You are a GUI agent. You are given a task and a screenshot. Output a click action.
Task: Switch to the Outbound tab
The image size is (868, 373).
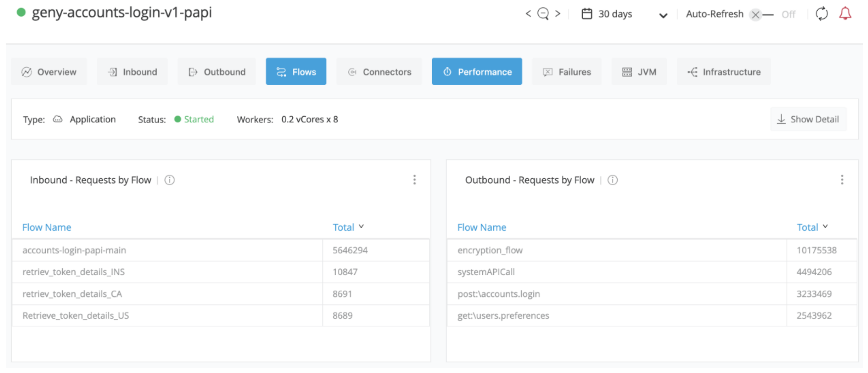click(x=217, y=71)
